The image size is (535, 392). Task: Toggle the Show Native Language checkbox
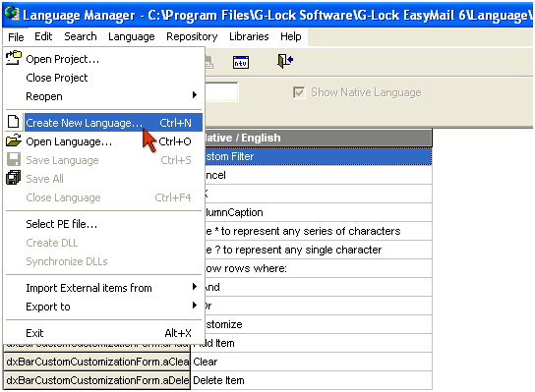299,92
